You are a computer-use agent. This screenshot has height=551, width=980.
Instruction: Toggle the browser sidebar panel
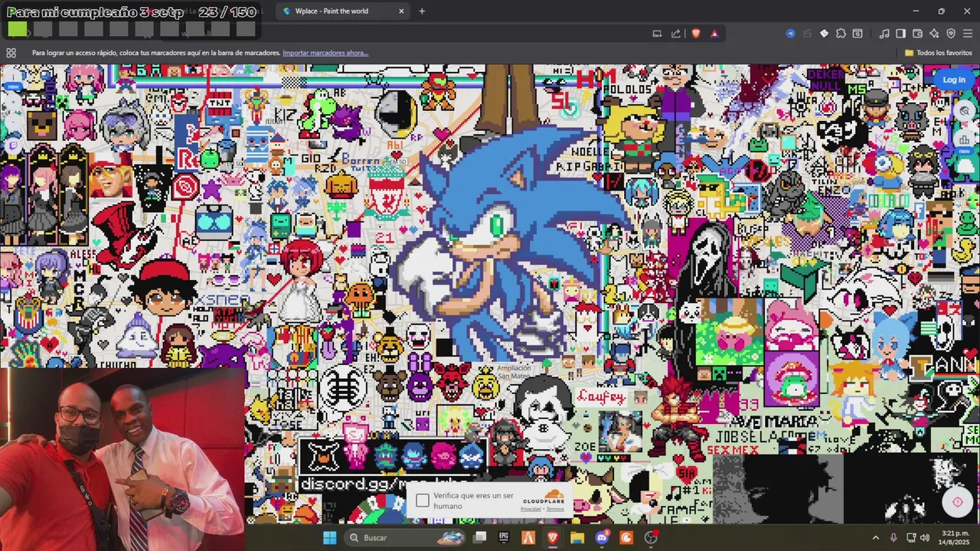[x=901, y=34]
